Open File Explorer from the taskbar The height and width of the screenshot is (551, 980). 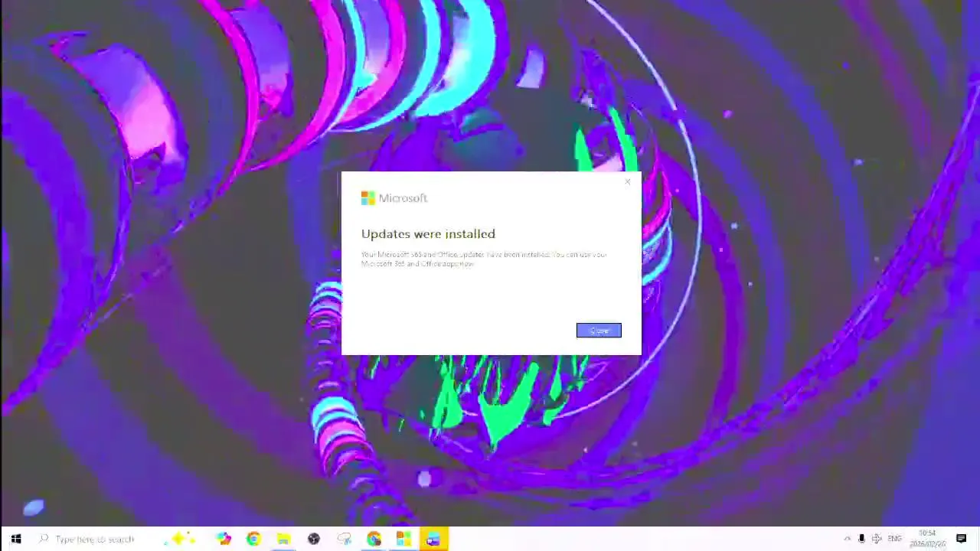[x=283, y=539]
